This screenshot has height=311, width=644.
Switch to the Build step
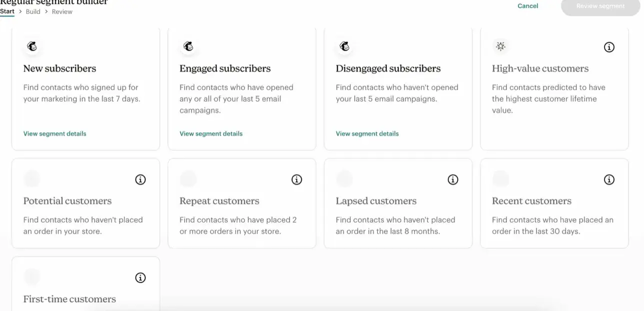point(33,12)
